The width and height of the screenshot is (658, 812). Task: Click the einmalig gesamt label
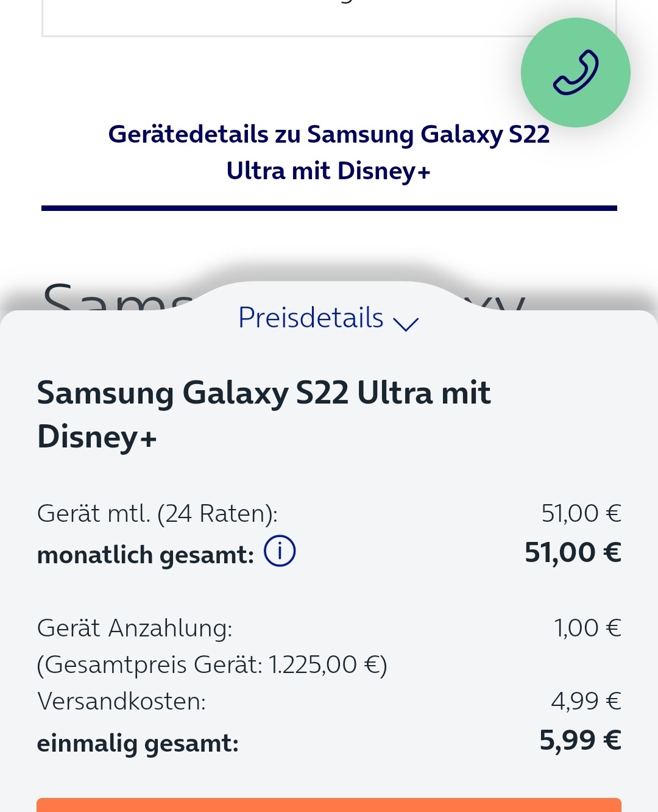pyautogui.click(x=138, y=743)
